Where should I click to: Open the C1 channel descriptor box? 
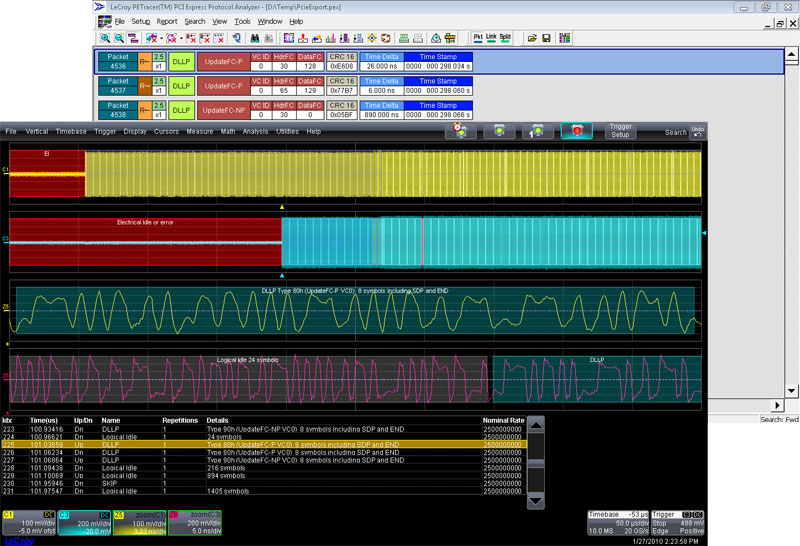coord(29,523)
